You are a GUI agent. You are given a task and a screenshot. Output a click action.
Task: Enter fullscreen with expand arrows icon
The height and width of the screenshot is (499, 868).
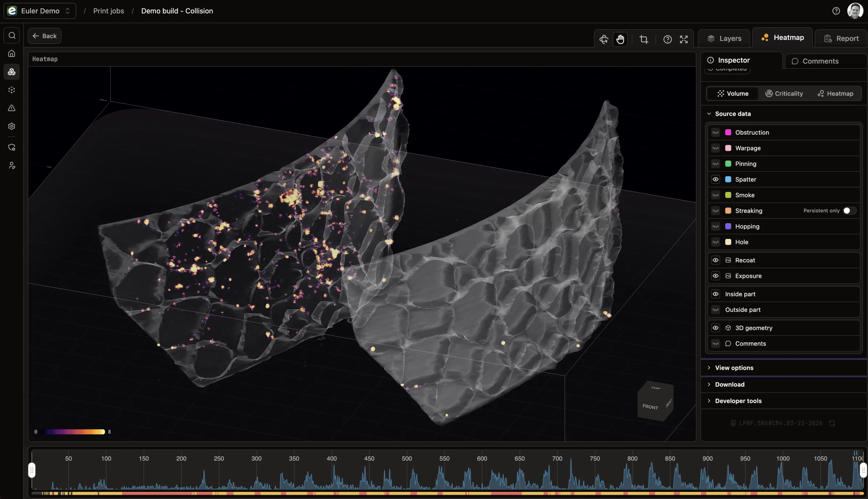tap(684, 39)
